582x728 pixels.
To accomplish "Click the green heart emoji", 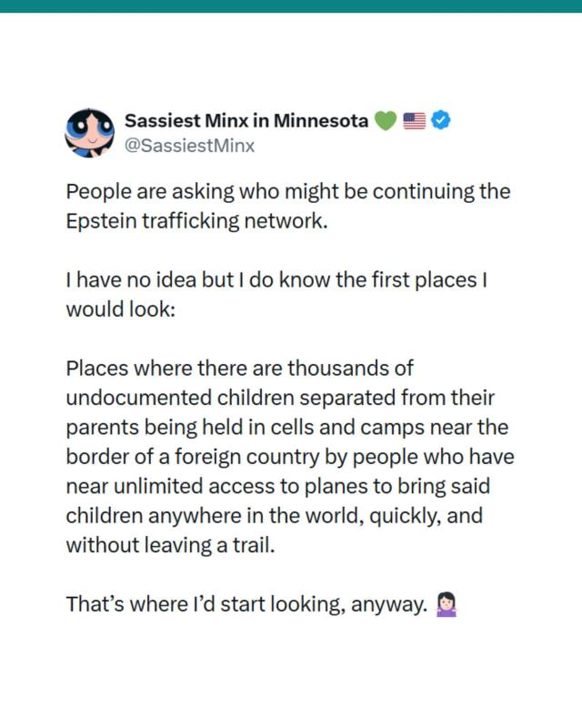I will click(386, 121).
